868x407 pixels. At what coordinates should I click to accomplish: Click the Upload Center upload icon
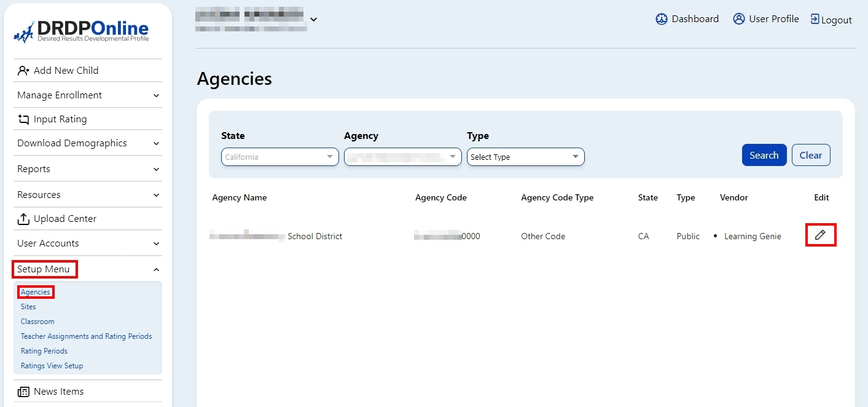[x=23, y=219]
